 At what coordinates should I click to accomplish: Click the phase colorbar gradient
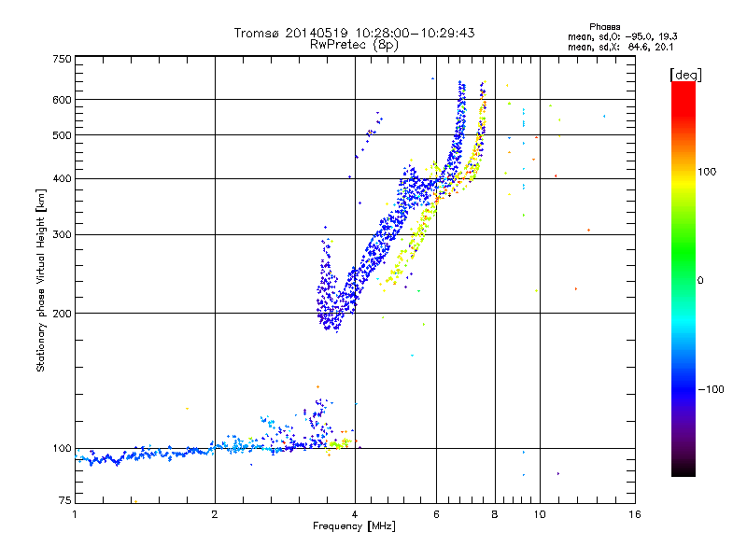click(x=684, y=278)
